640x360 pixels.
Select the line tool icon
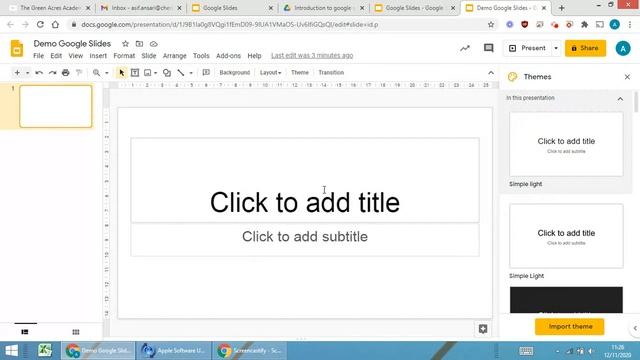(x=181, y=73)
